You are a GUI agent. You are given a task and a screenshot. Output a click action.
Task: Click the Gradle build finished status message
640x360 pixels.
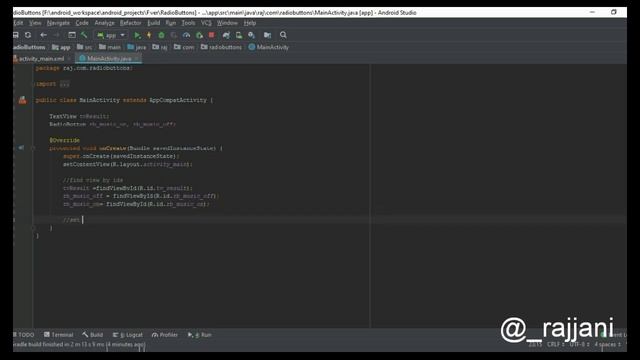click(79, 344)
